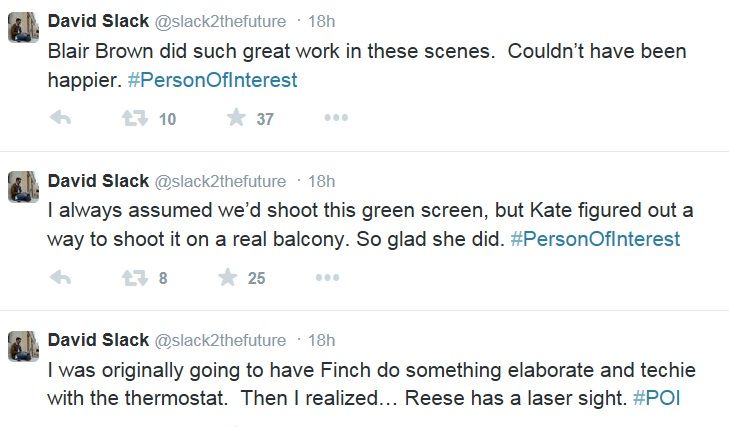Screen dimensions: 729x427
Task: Open #PersonOfInterest hashtag in balcony tweet
Action: pos(594,239)
